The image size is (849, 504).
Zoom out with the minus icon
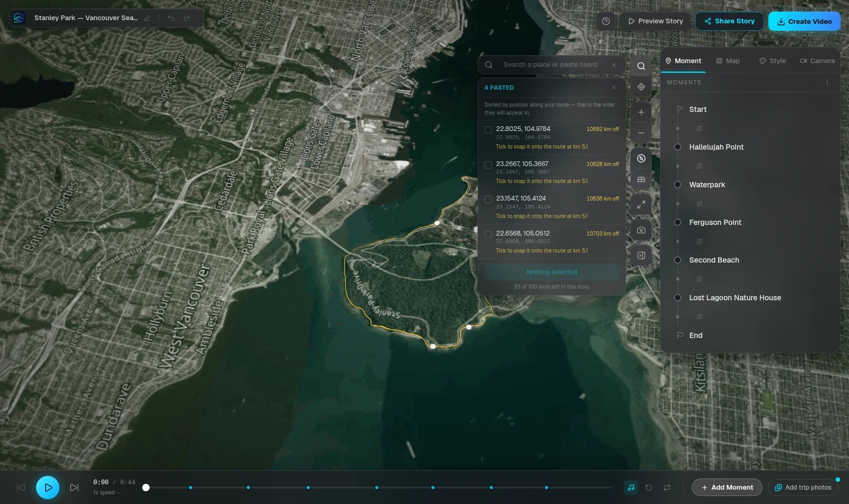[641, 133]
